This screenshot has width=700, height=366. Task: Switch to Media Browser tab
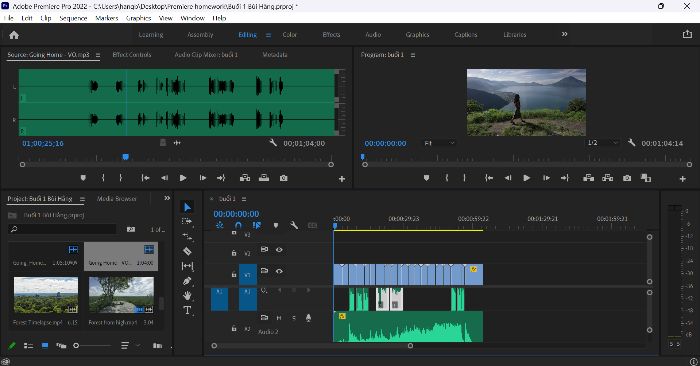117,199
